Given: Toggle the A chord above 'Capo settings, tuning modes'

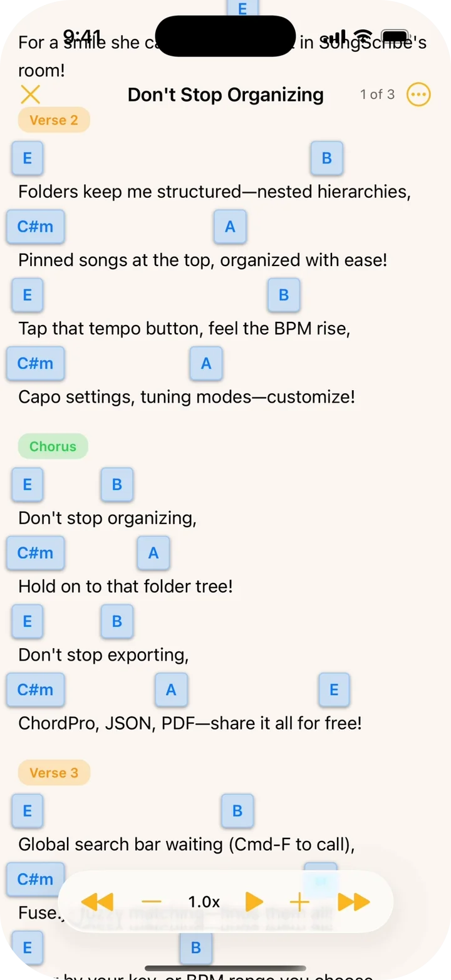Looking at the screenshot, I should pos(206,363).
